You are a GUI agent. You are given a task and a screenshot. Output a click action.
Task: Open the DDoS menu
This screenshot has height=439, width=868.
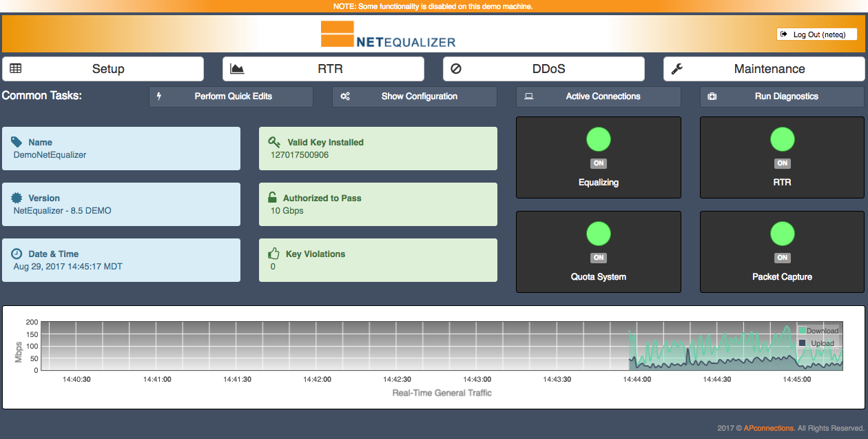coord(544,69)
